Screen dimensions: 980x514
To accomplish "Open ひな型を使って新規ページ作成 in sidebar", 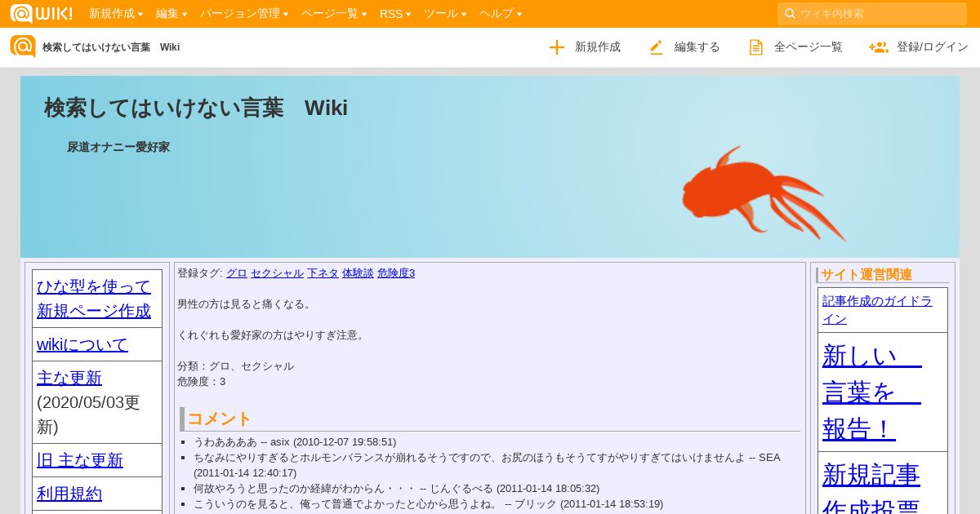I will point(94,299).
